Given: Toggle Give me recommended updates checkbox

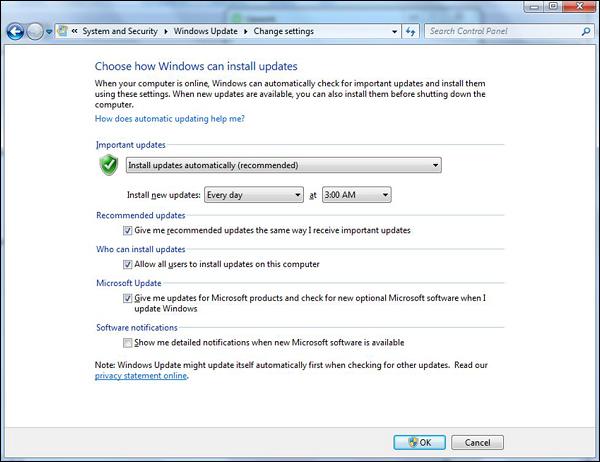Looking at the screenshot, I should tap(127, 231).
